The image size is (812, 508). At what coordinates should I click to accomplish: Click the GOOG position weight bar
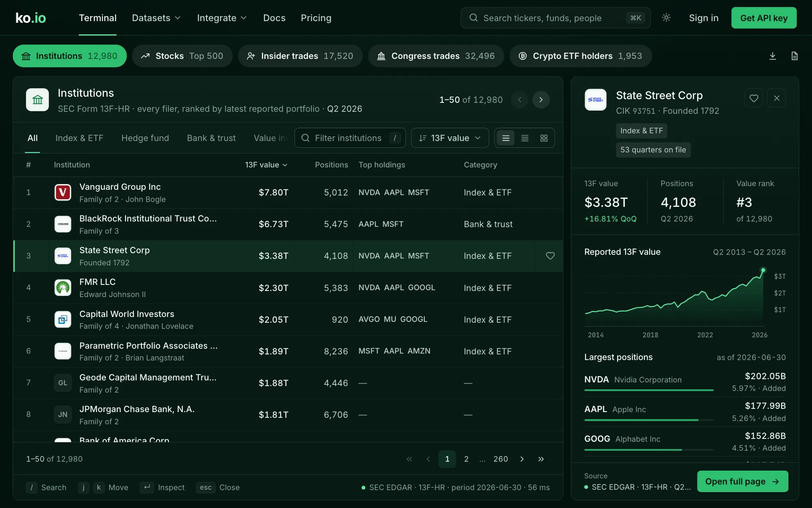tap(649, 449)
